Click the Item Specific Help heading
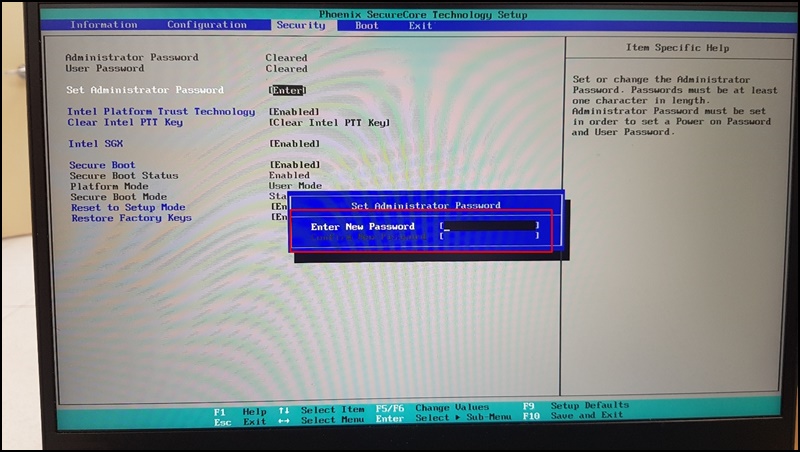Image resolution: width=800 pixels, height=452 pixels. [678, 47]
